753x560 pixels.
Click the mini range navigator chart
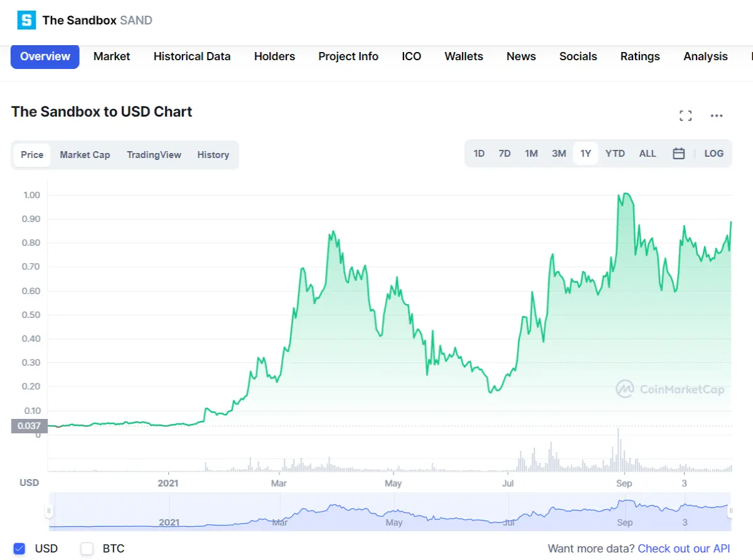389,512
